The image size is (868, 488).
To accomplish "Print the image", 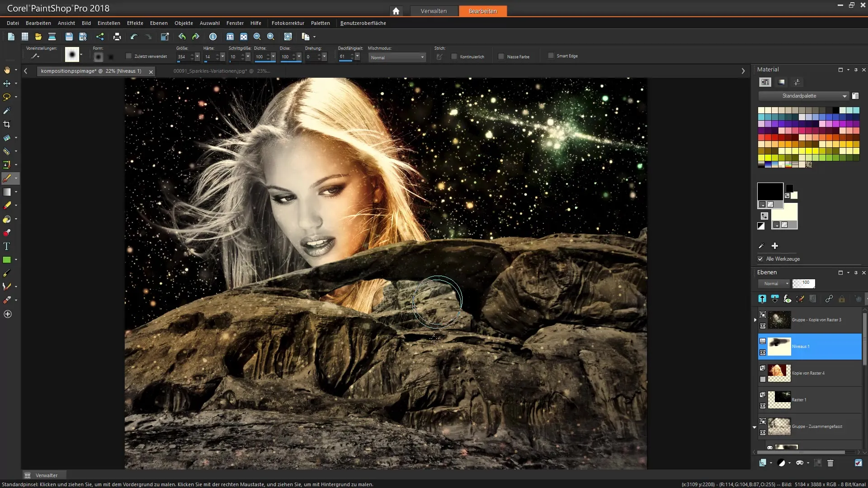I will coord(117,37).
